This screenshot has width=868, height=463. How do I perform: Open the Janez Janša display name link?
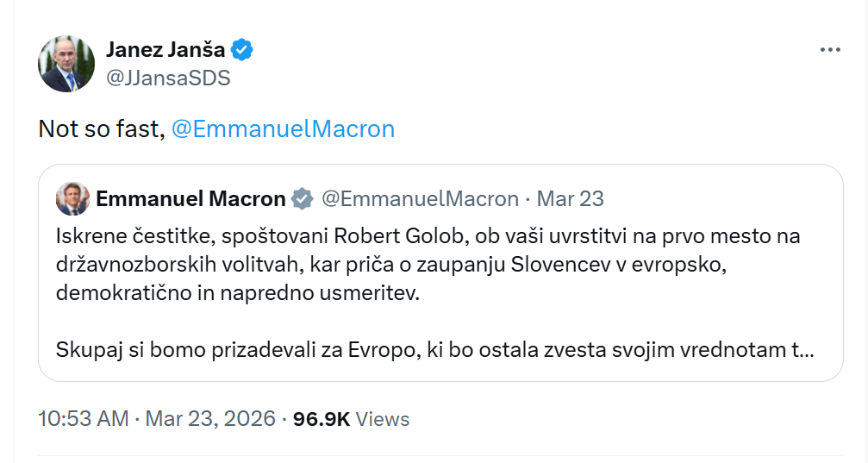pyautogui.click(x=165, y=50)
